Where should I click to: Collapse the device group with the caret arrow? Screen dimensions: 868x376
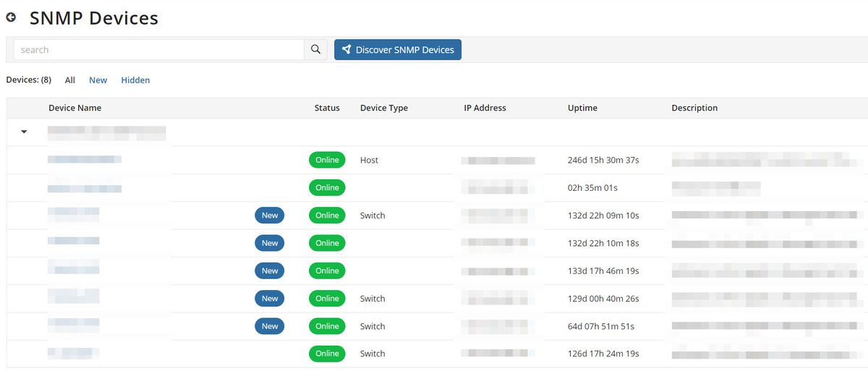[x=24, y=132]
